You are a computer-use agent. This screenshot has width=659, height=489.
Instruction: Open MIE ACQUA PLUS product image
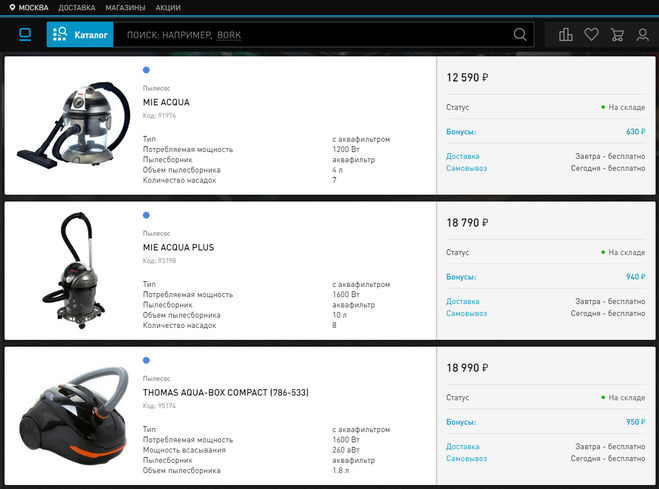(74, 270)
